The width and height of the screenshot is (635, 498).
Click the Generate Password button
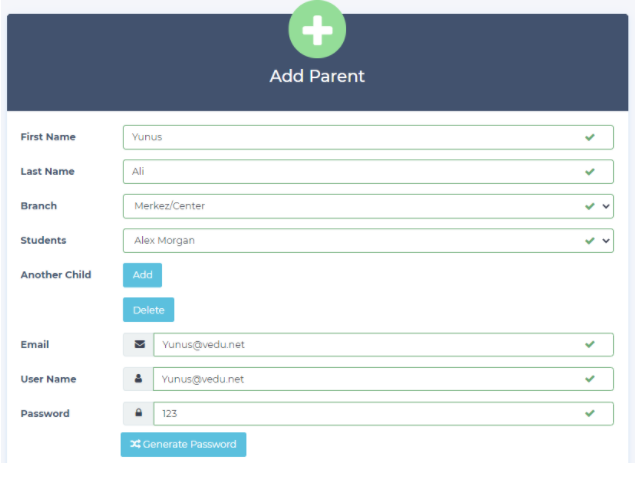pyautogui.click(x=183, y=444)
